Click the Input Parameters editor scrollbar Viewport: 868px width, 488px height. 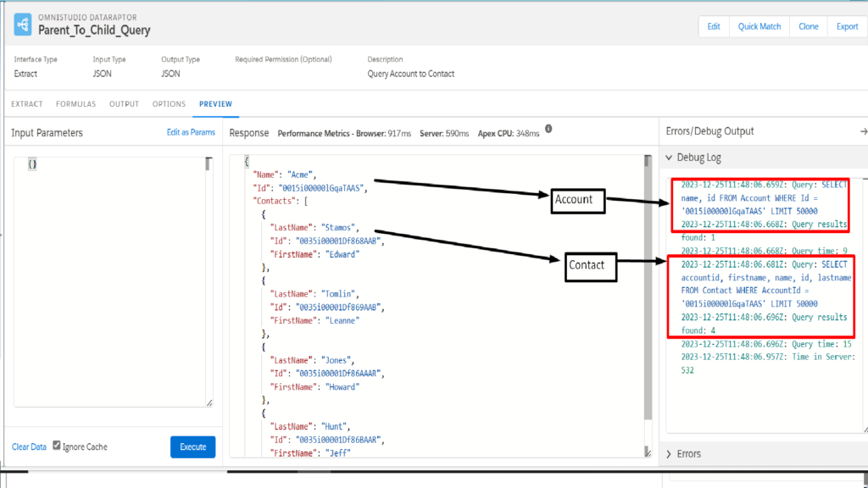[209, 164]
